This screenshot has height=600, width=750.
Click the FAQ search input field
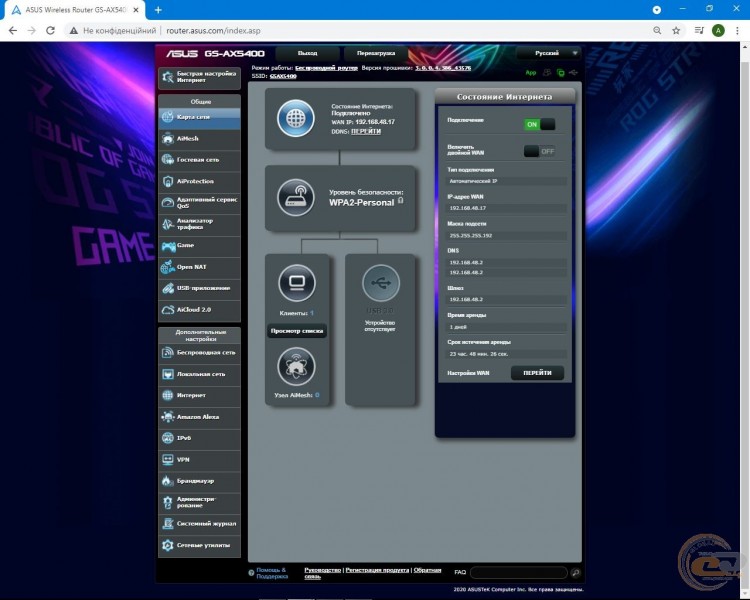[518, 572]
